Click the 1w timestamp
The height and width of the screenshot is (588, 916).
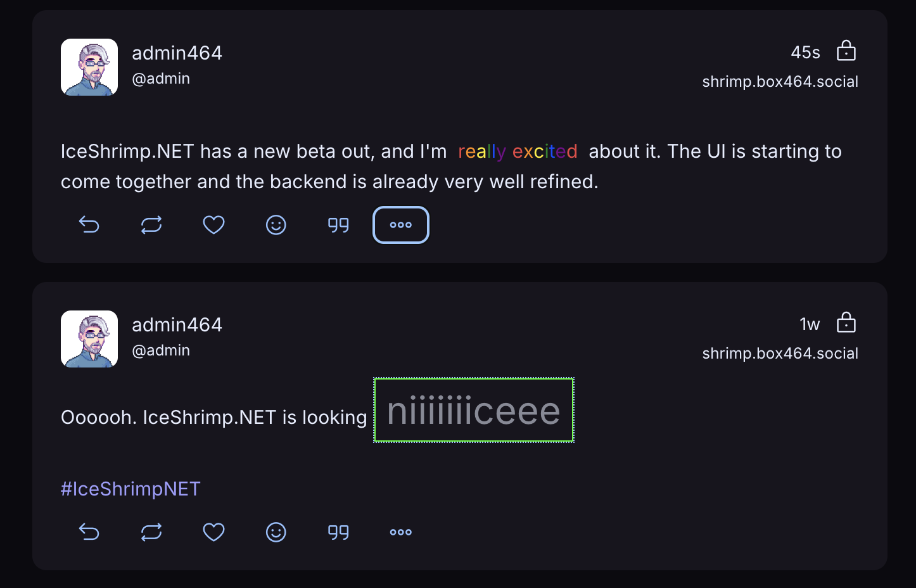(x=810, y=324)
